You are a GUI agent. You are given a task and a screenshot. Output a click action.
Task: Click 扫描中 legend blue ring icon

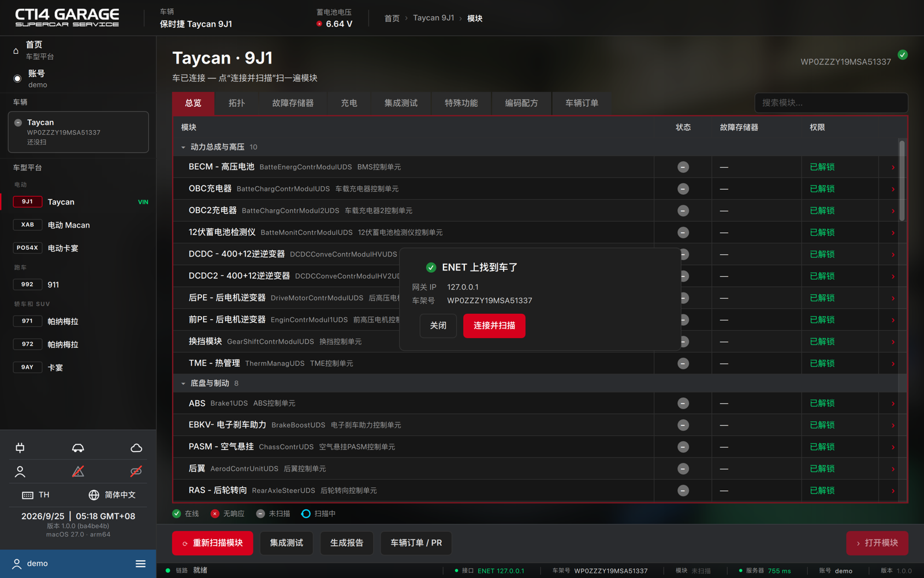[x=306, y=513]
